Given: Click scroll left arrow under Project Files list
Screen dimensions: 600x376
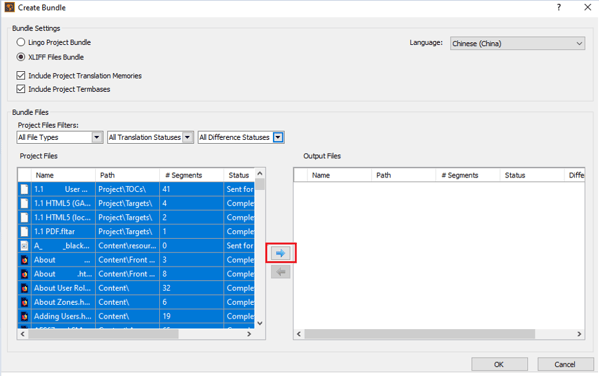Looking at the screenshot, I should [23, 334].
